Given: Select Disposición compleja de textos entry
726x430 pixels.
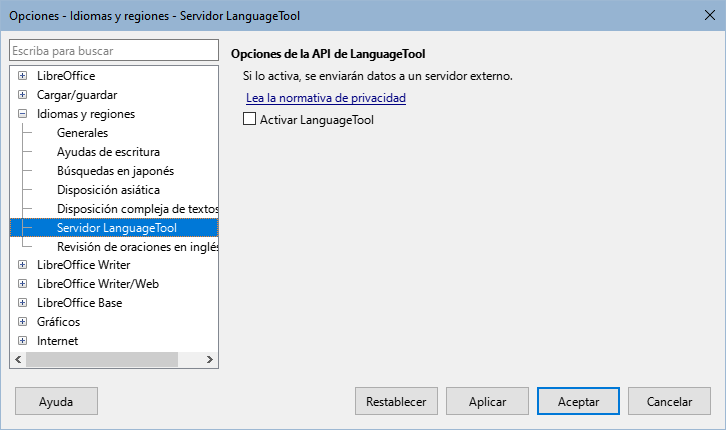Looking at the screenshot, I should click(138, 209).
